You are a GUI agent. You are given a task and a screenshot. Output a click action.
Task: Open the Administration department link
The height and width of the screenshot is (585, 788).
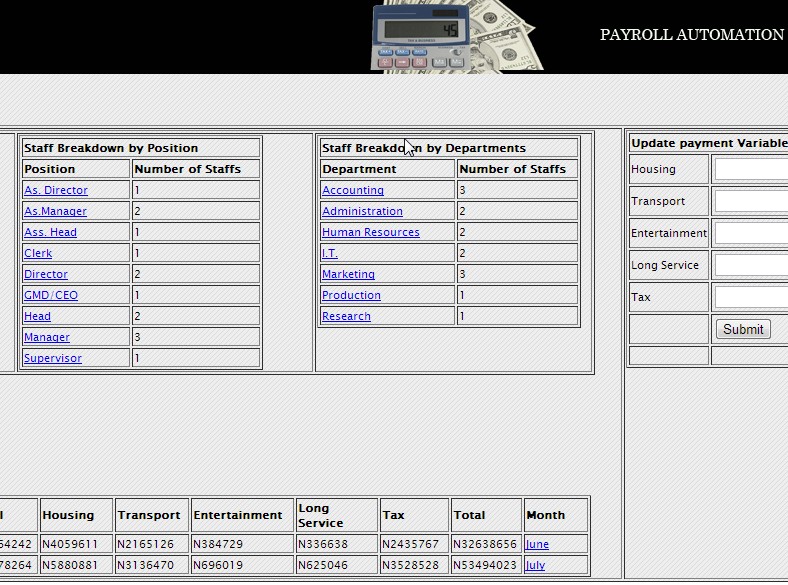(362, 211)
